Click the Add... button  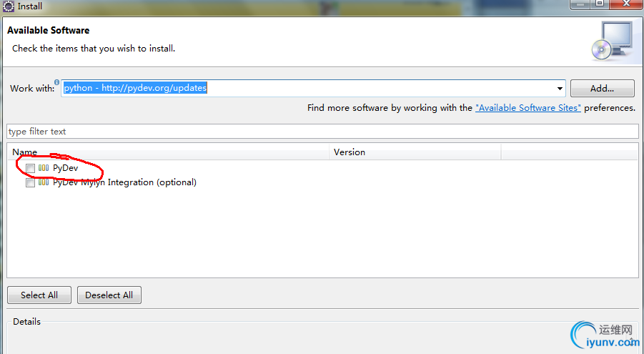(602, 89)
